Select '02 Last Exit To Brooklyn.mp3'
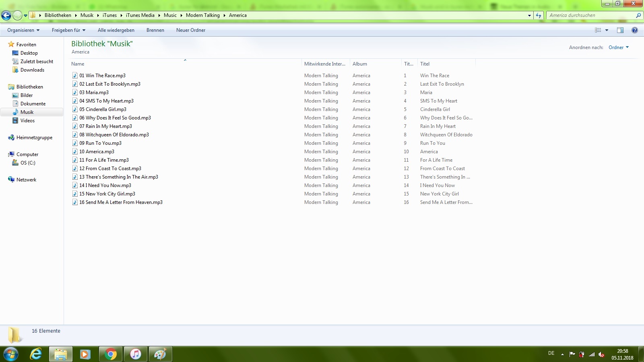Image resolution: width=644 pixels, height=362 pixels. (x=110, y=84)
